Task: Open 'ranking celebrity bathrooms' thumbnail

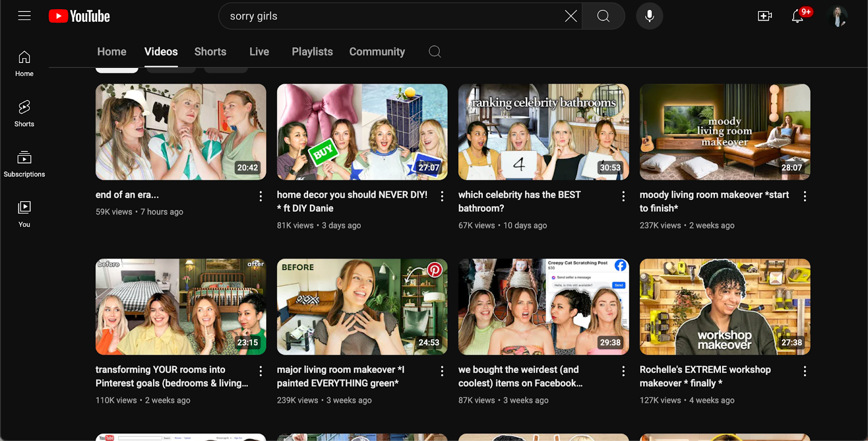Action: 544,132
